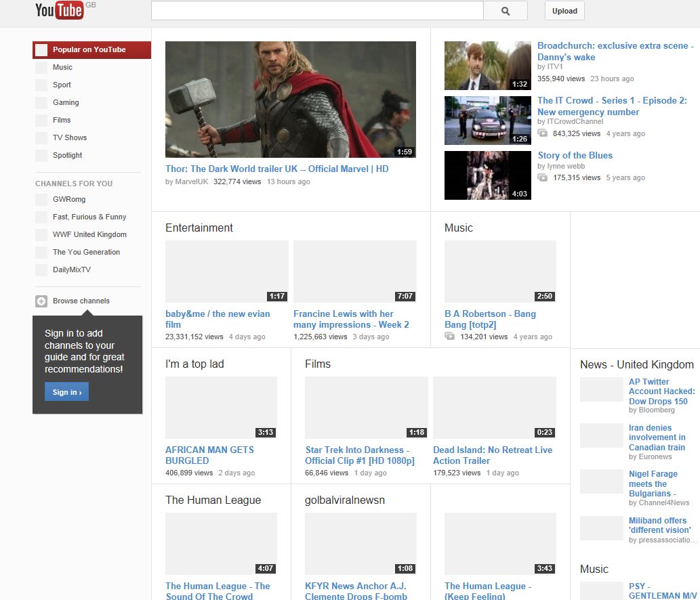Click the YouTube logo
700x600 pixels.
pos(60,10)
